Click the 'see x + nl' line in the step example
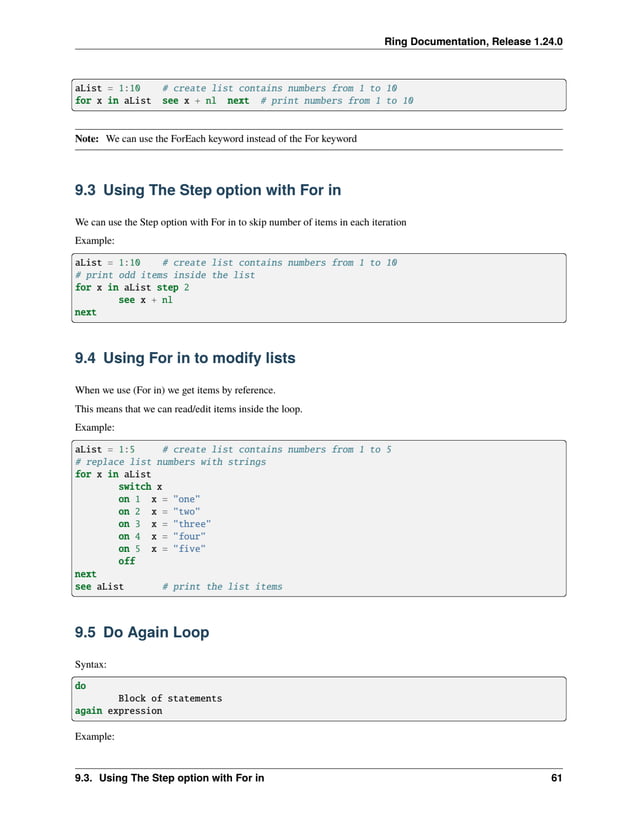This screenshot has height=825, width=638. click(x=146, y=300)
